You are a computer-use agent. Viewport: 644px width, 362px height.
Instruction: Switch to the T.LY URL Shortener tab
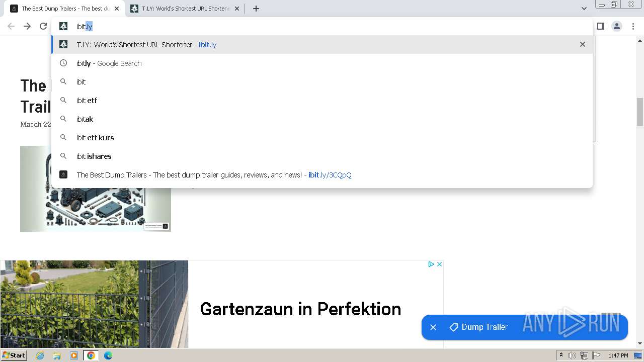pos(184,9)
